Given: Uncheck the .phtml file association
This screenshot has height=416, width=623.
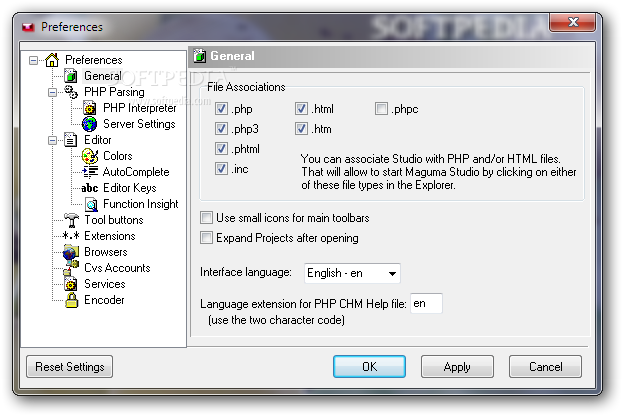Looking at the screenshot, I should pos(221,149).
